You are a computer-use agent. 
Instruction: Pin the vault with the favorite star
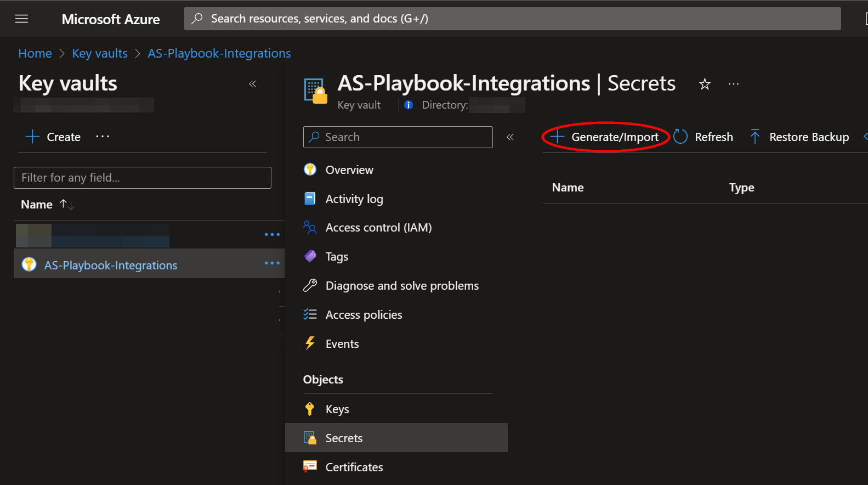[705, 84]
